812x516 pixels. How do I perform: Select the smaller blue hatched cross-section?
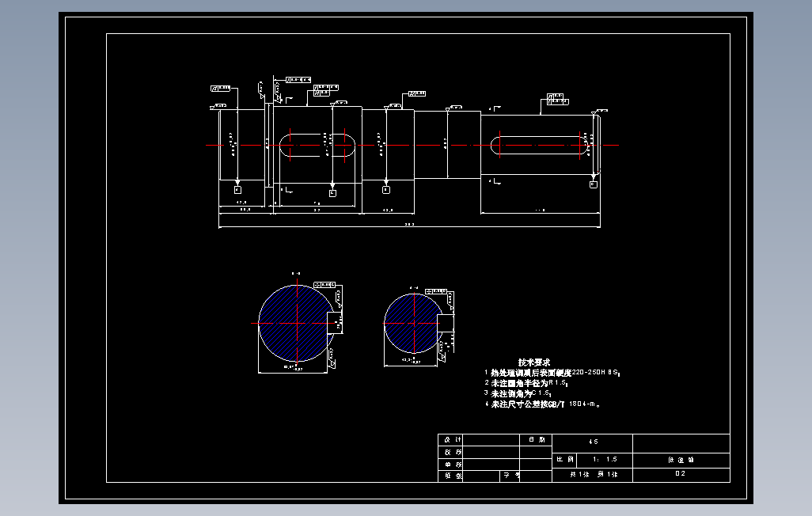coord(413,323)
